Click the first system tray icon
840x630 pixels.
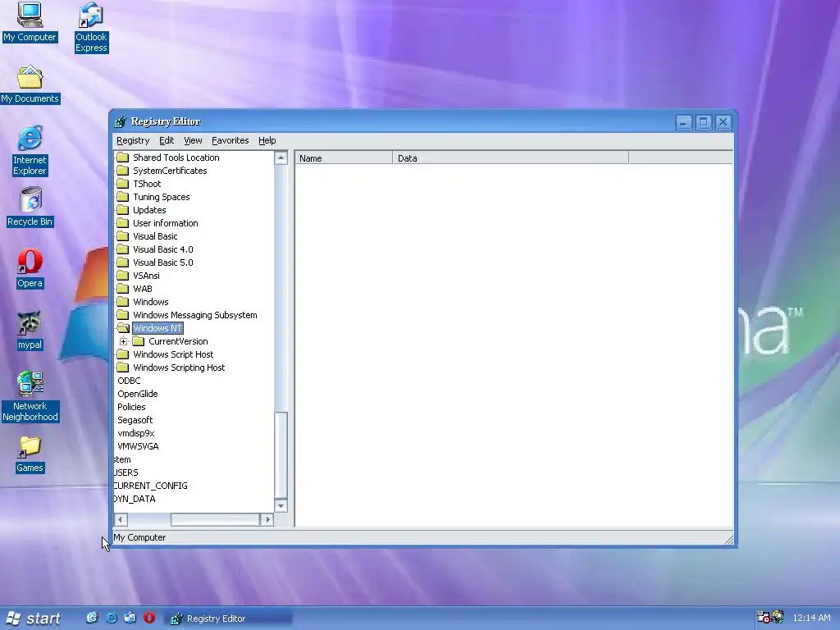[x=763, y=617]
